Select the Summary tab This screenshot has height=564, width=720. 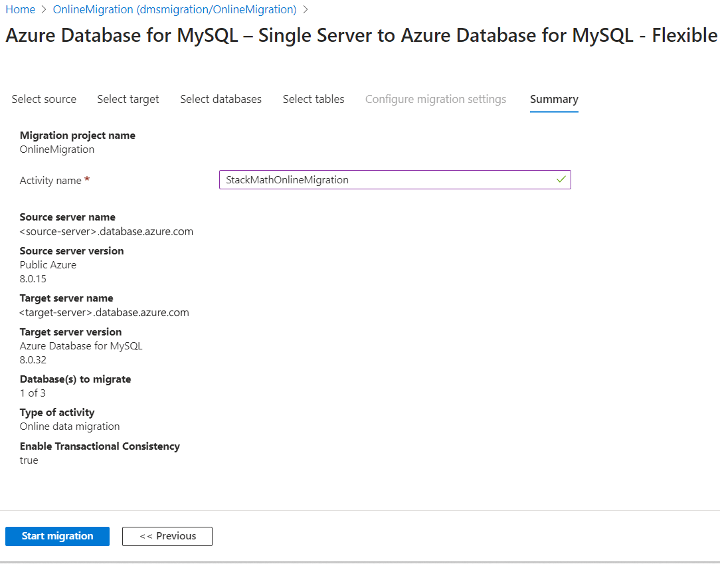click(554, 99)
